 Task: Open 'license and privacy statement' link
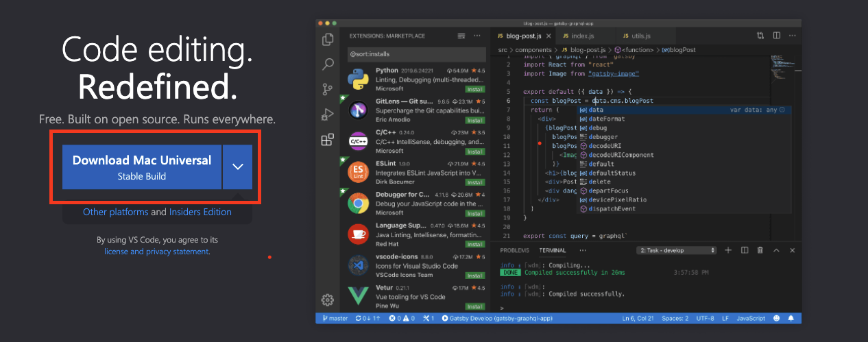coord(156,252)
